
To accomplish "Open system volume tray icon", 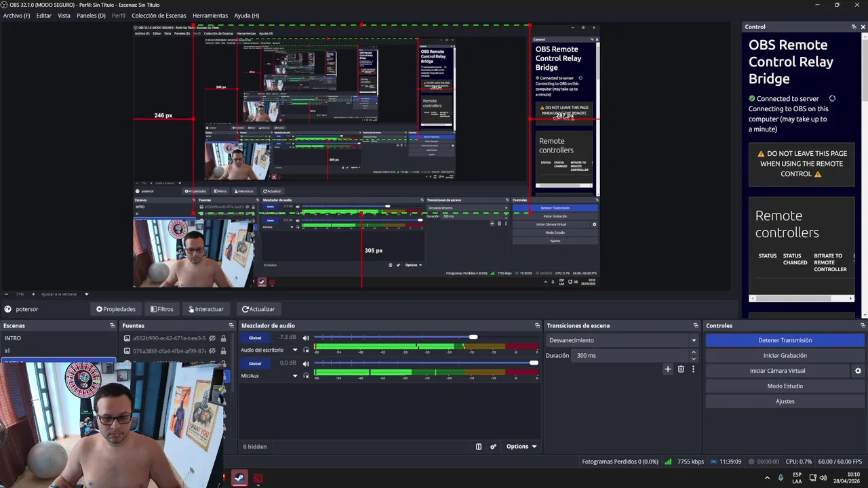I will [x=823, y=478].
